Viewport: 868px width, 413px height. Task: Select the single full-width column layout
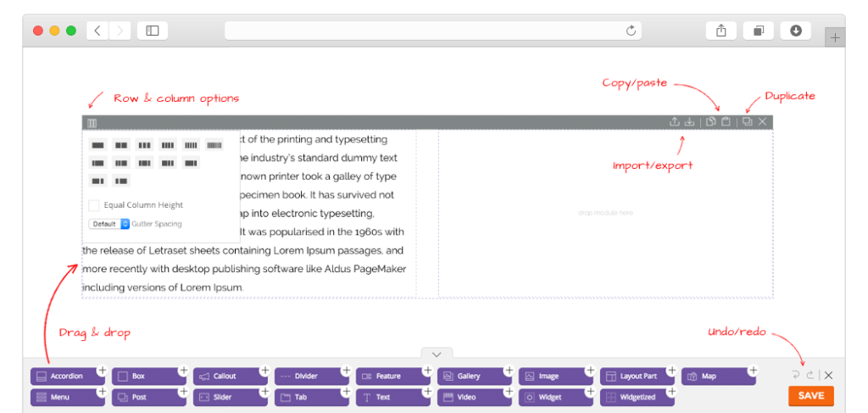click(x=98, y=145)
